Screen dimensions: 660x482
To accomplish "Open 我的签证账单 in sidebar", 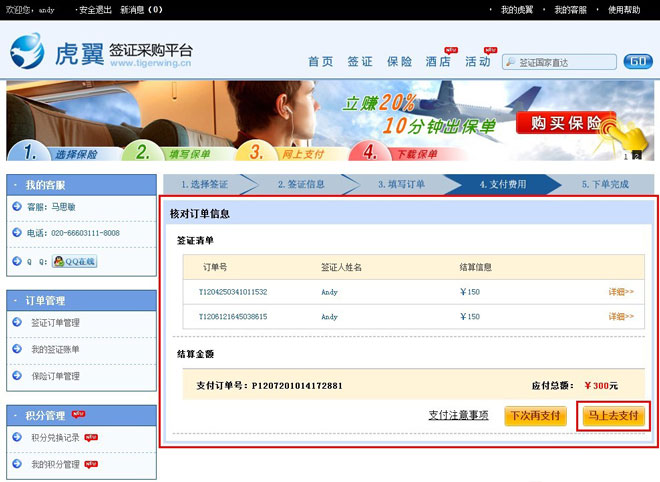I will click(x=56, y=349).
